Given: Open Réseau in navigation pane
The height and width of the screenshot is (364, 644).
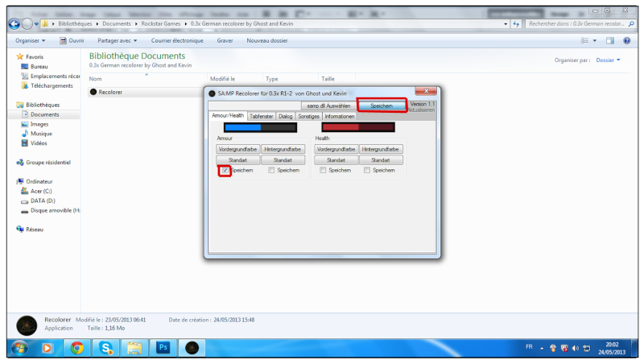Looking at the screenshot, I should click(x=35, y=230).
